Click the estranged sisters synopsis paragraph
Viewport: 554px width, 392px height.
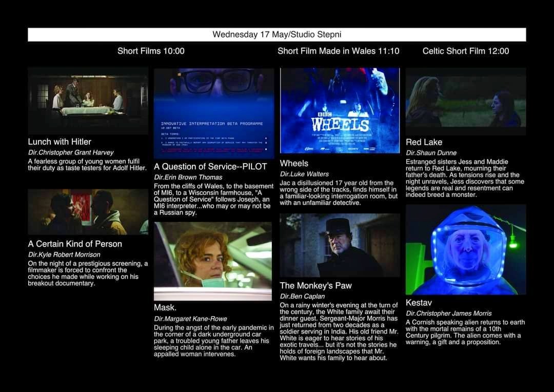click(465, 178)
